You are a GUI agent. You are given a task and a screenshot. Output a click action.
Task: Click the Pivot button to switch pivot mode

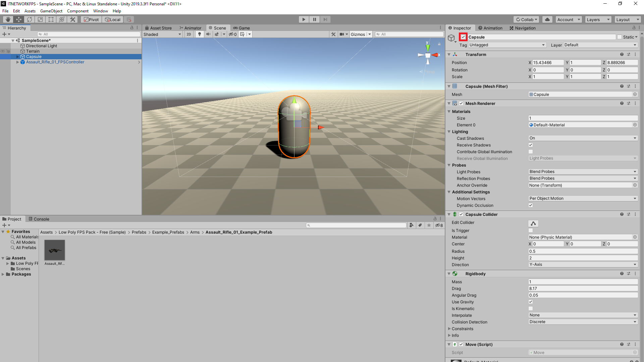tap(91, 19)
